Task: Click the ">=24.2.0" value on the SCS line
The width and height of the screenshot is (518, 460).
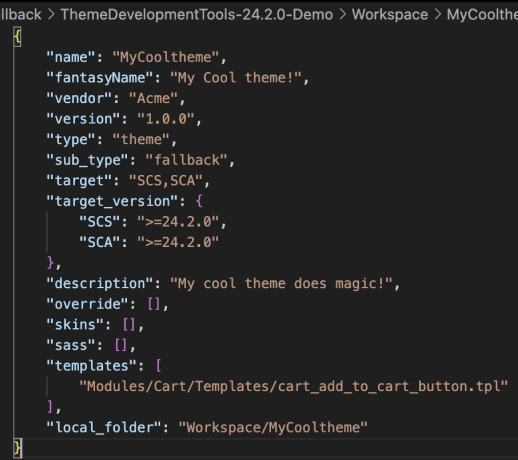Action: [178, 222]
